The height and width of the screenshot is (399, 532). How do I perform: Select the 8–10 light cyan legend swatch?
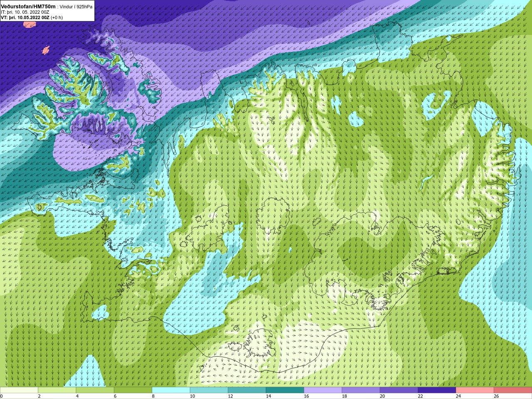click(x=171, y=390)
